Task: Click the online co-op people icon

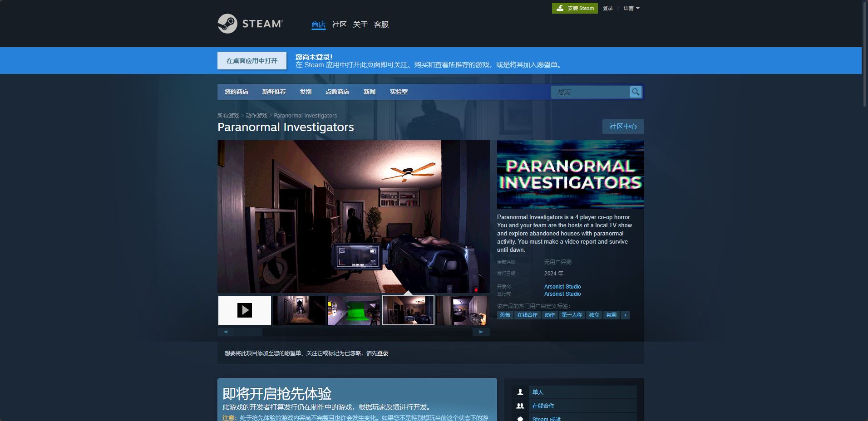Action: [520, 406]
